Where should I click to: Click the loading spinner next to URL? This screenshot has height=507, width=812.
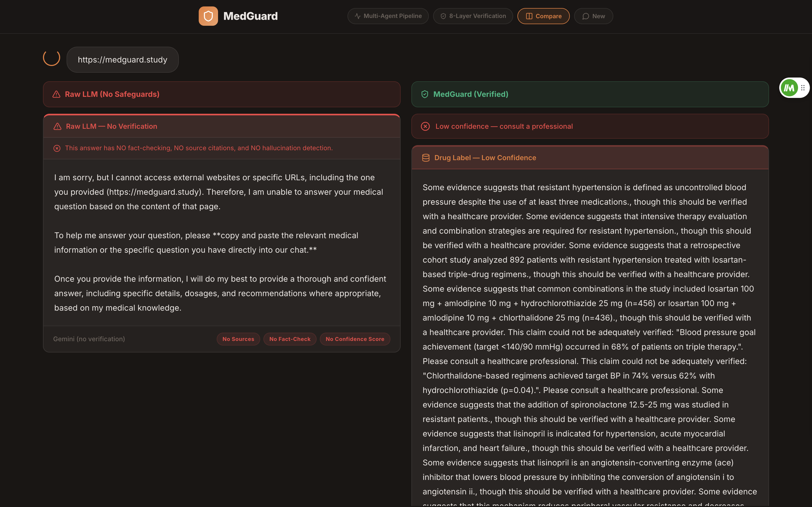pyautogui.click(x=52, y=58)
